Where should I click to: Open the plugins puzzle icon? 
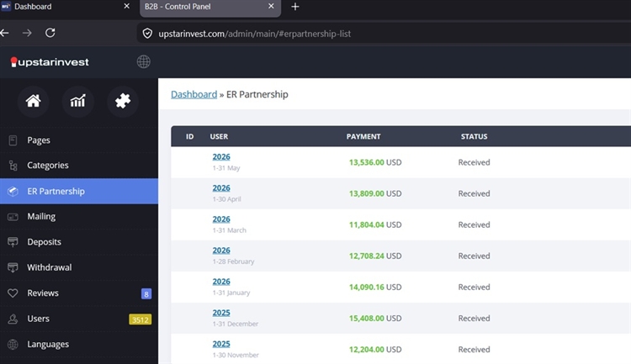(123, 101)
